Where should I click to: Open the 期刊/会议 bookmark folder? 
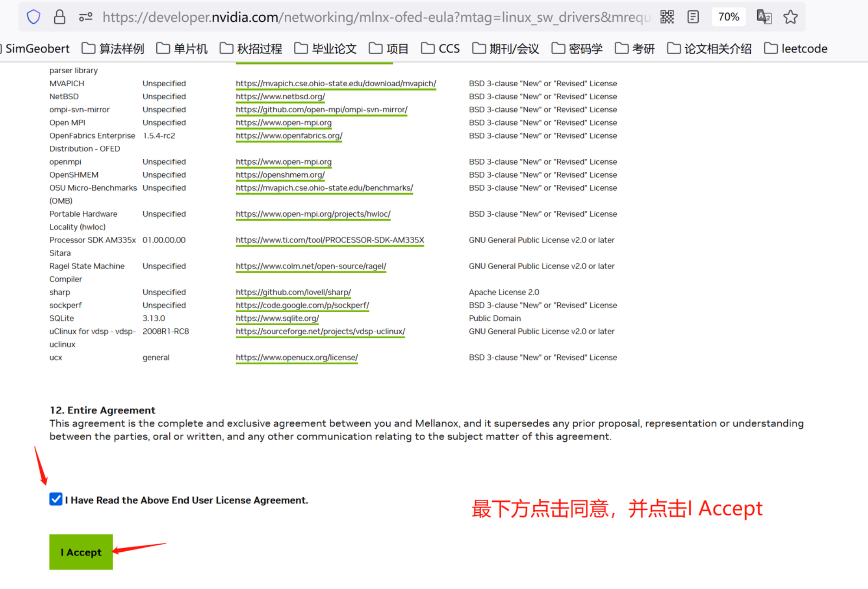click(506, 49)
